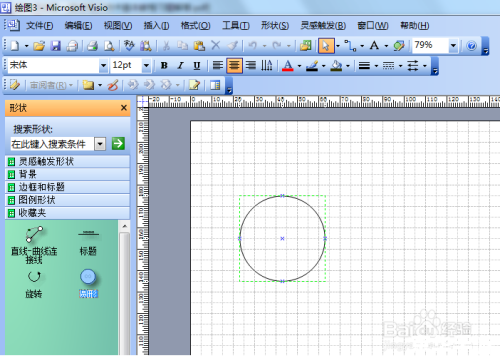This screenshot has height=363, width=500.
Task: Open the 视图(V) menu
Action: [x=118, y=26]
